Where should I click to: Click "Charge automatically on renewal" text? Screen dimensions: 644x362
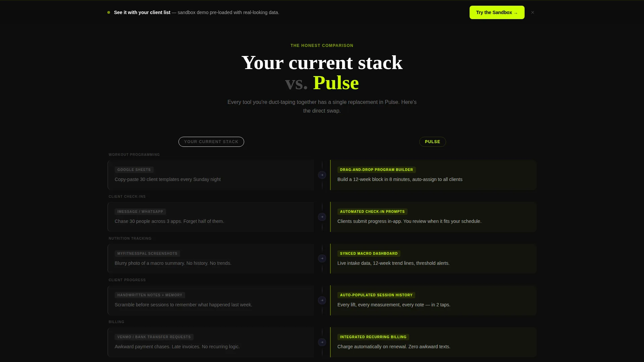394,347
